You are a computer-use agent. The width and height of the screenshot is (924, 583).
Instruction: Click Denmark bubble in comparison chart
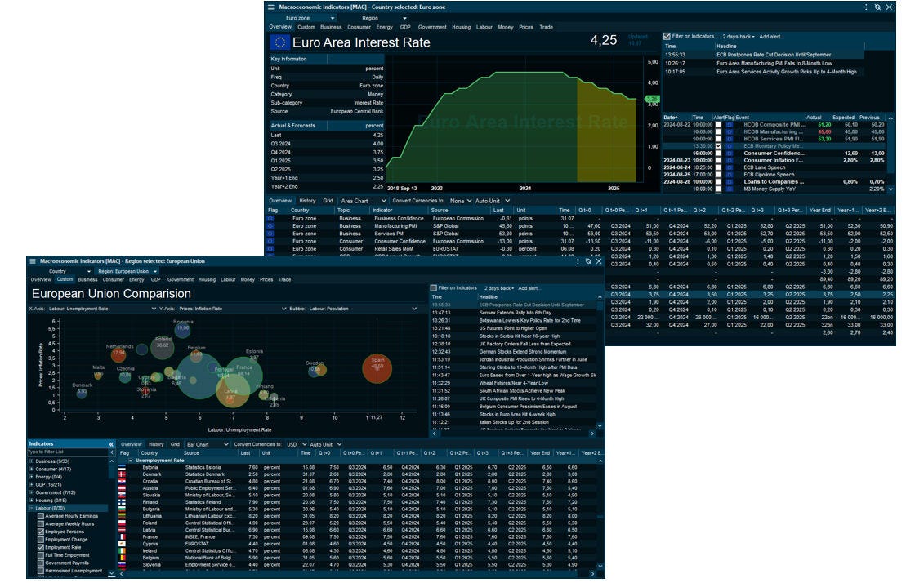(x=82, y=393)
